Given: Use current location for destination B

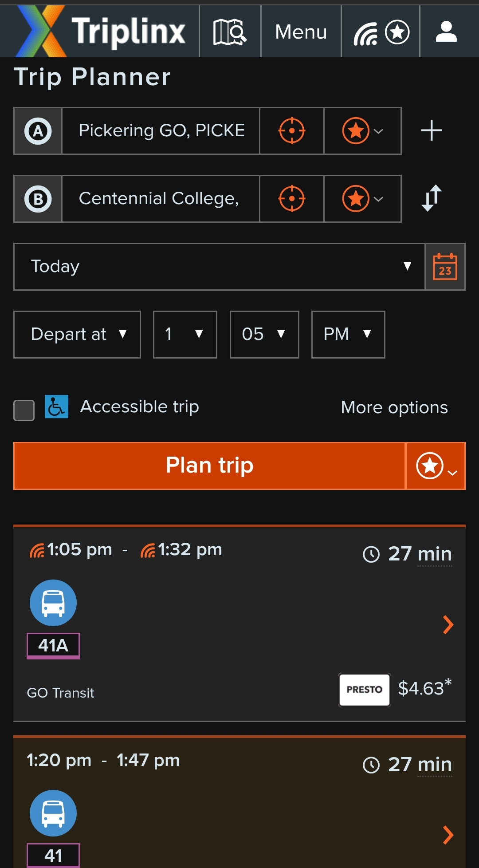Looking at the screenshot, I should click(x=291, y=199).
